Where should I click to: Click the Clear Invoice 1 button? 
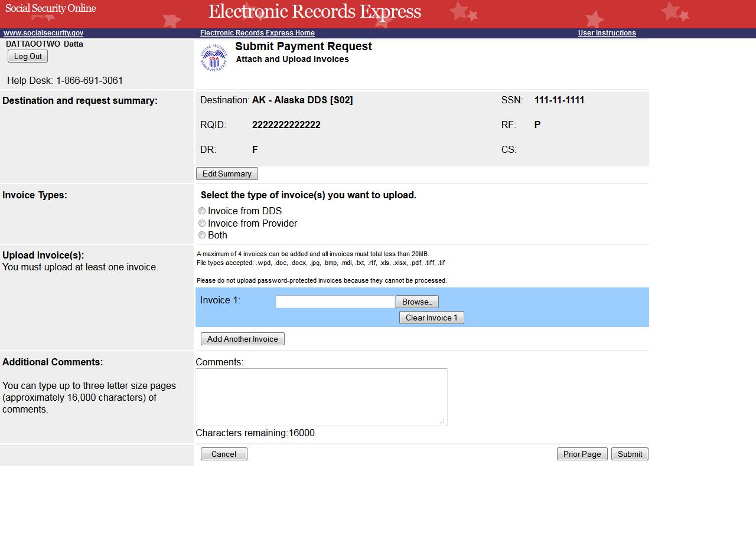431,318
